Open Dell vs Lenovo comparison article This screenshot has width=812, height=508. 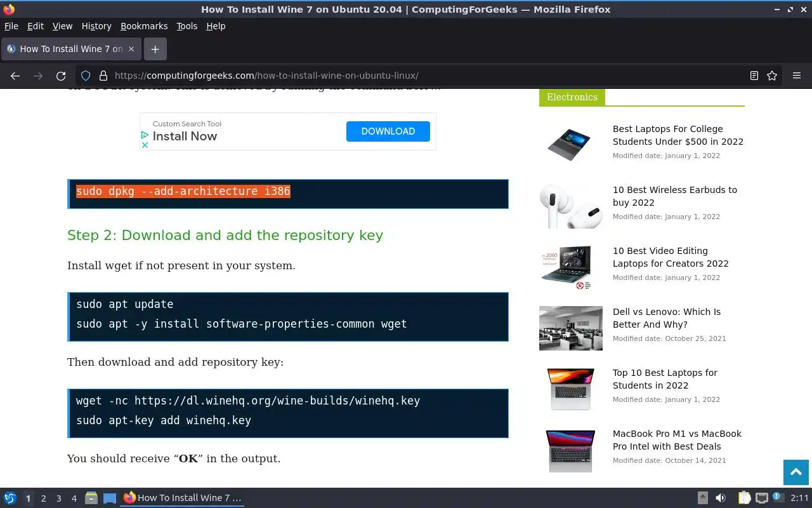[667, 318]
